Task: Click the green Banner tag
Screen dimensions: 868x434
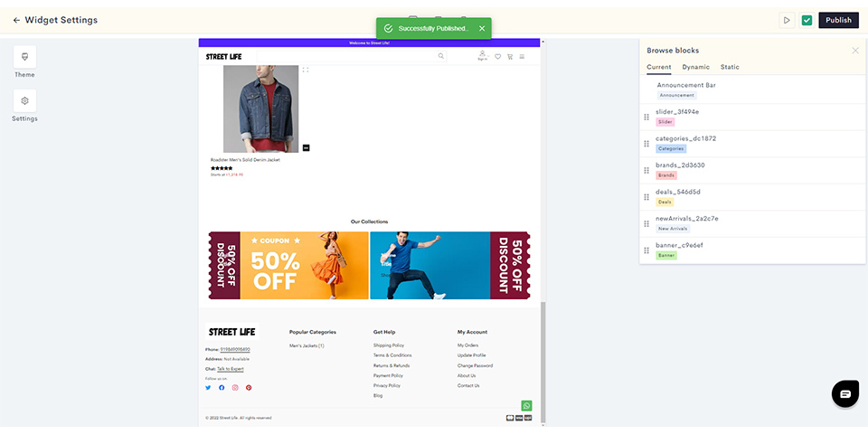Action: 666,256
